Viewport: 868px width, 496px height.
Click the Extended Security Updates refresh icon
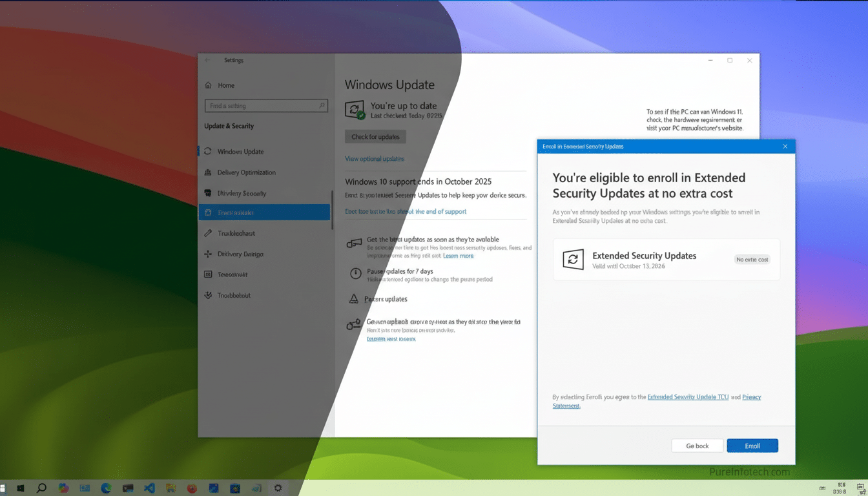[573, 260]
